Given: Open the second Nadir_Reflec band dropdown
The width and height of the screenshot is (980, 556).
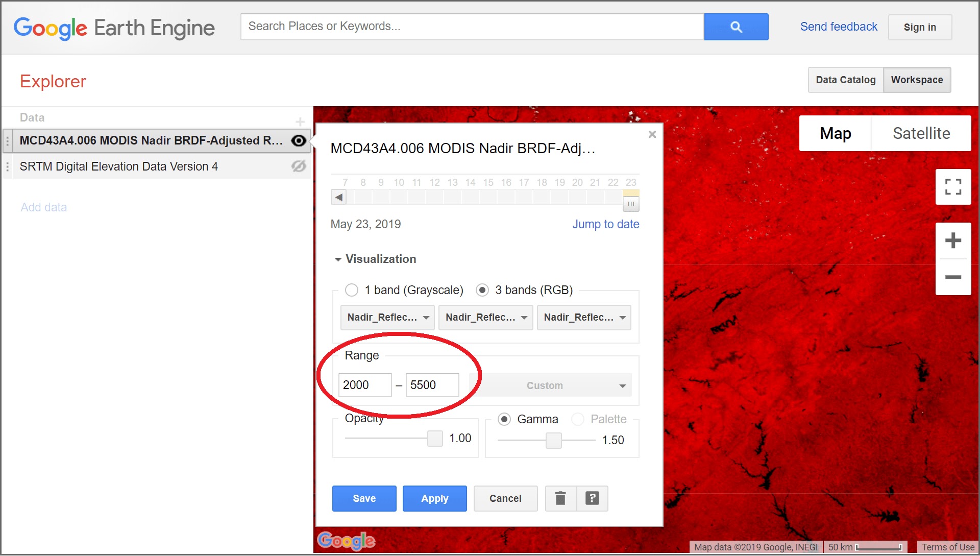Looking at the screenshot, I should (x=486, y=318).
